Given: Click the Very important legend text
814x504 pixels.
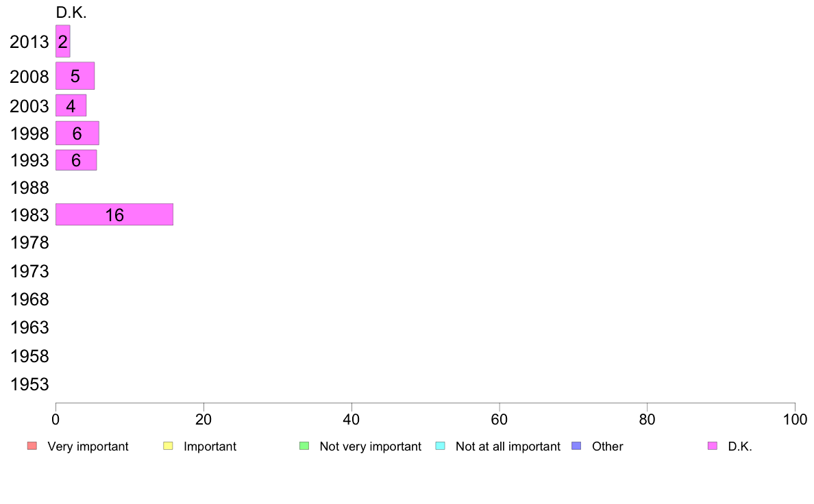Looking at the screenshot, I should 88,446.
